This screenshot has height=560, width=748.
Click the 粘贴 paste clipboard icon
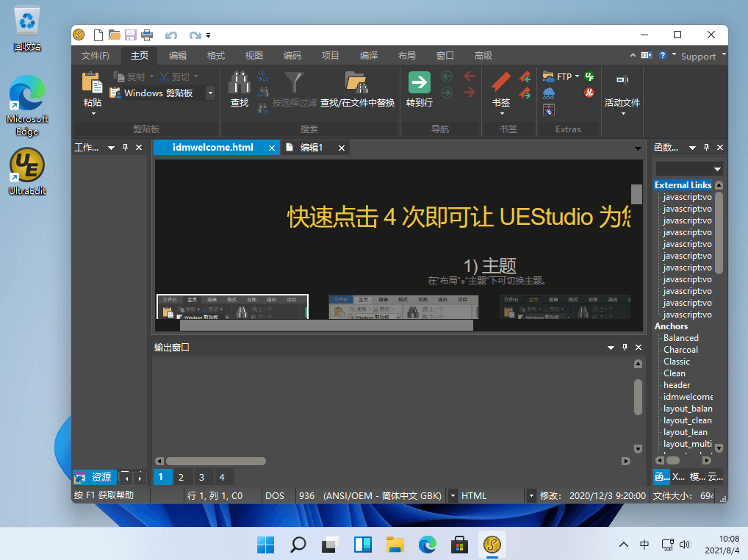click(92, 82)
